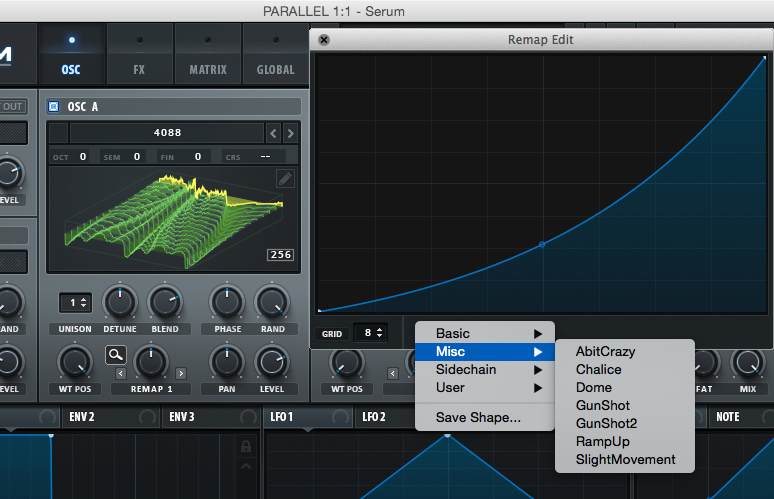Select the Misc menu entry
The width and height of the screenshot is (774, 499).
pos(485,352)
